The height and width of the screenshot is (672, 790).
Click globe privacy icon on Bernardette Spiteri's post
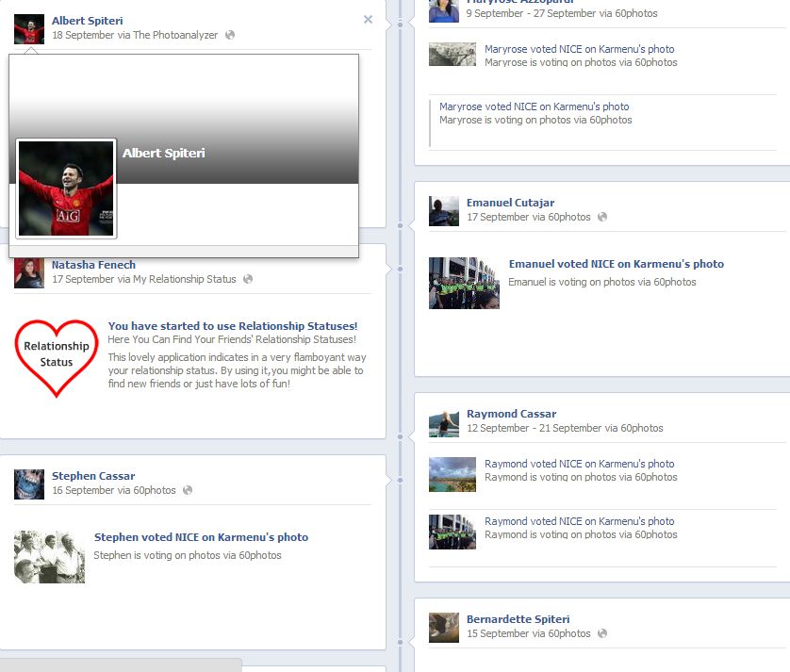pos(602,633)
